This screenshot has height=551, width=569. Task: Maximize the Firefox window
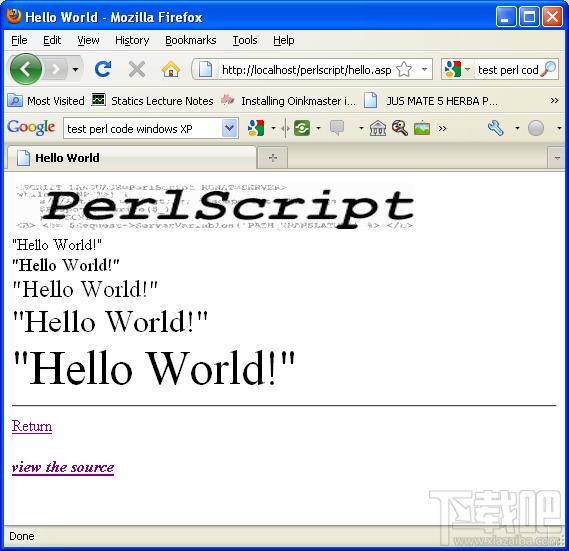coord(529,17)
